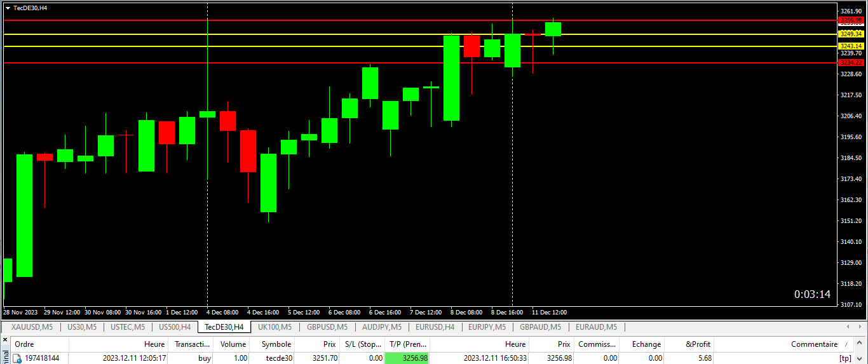This screenshot has height=364, width=868.
Task: Switch to the EURJPY,M5 chart tab
Action: pyautogui.click(x=487, y=327)
